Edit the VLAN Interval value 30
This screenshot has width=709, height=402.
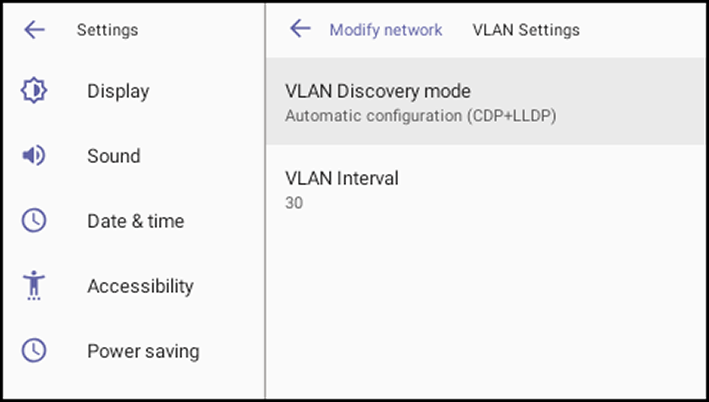[x=294, y=203]
